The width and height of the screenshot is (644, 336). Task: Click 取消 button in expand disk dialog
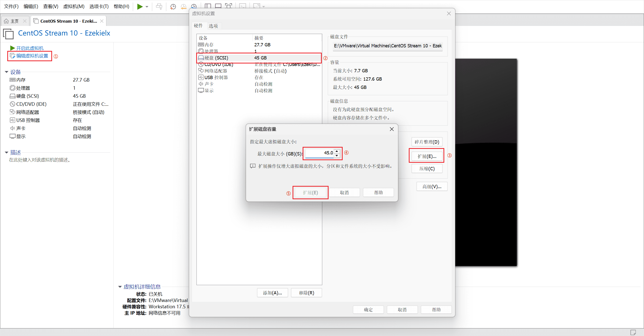[344, 193]
